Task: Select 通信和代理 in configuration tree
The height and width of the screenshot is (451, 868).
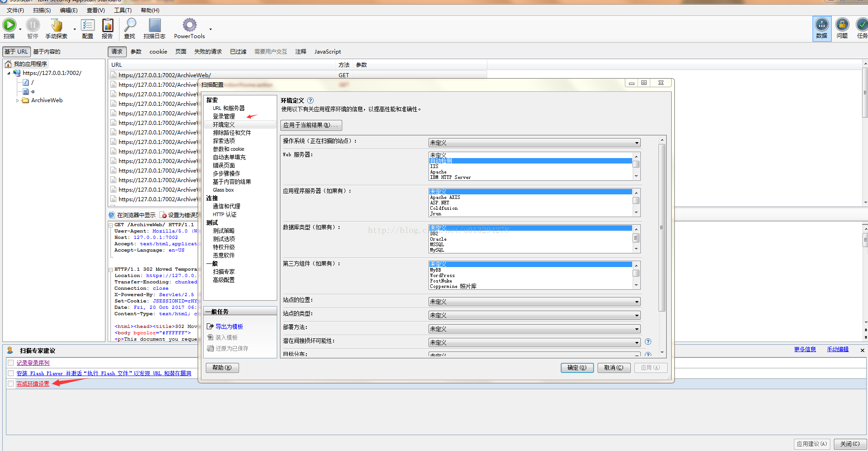Action: point(226,206)
